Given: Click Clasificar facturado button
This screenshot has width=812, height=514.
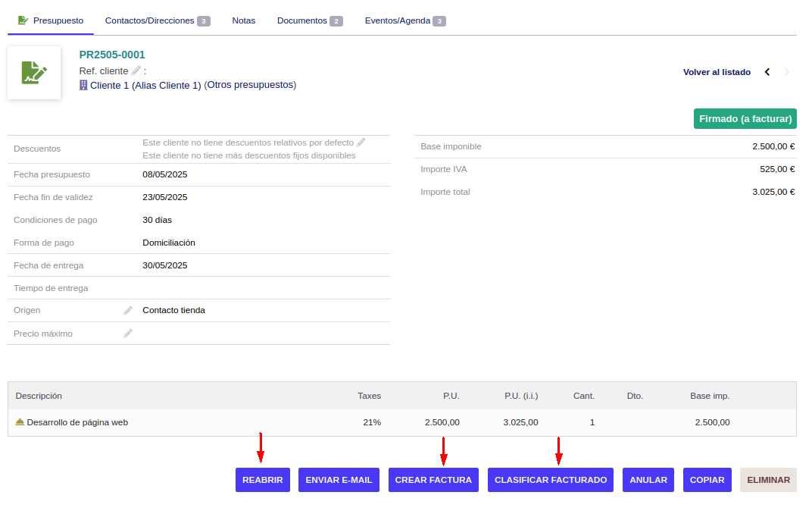Looking at the screenshot, I should (x=551, y=480).
